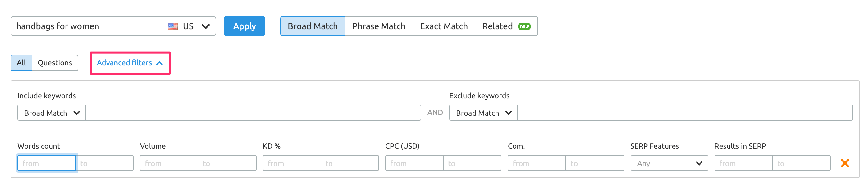Click the US flag icon
868x196 pixels.
pyautogui.click(x=173, y=26)
